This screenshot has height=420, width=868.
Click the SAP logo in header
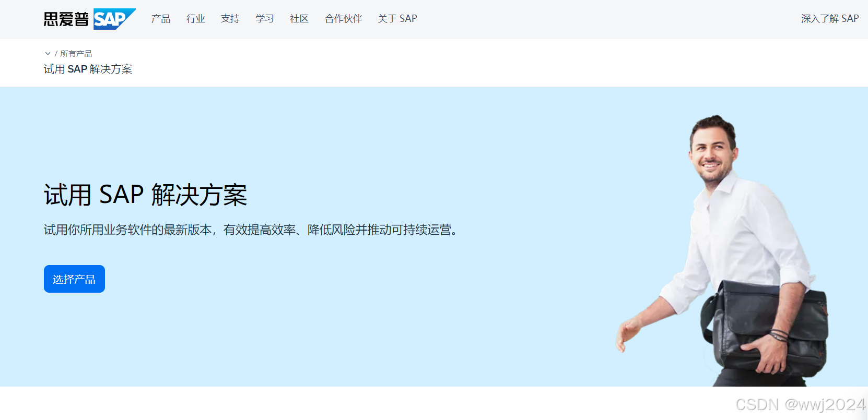click(x=89, y=19)
